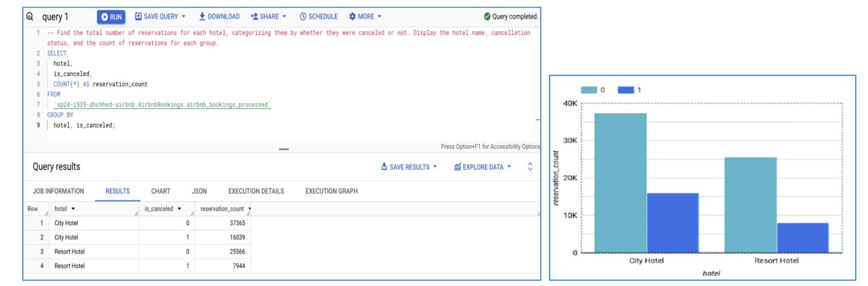
Task: Click the EXPLORE DATA chart icon
Action: (457, 167)
